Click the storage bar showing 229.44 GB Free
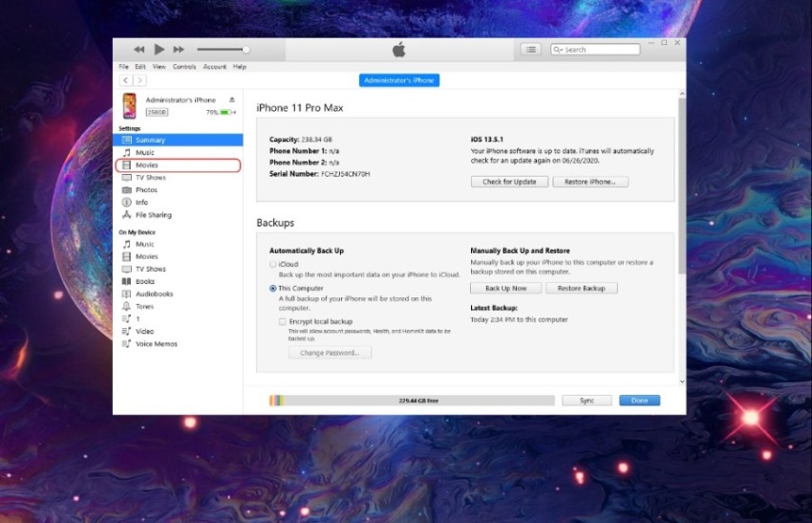 point(412,401)
